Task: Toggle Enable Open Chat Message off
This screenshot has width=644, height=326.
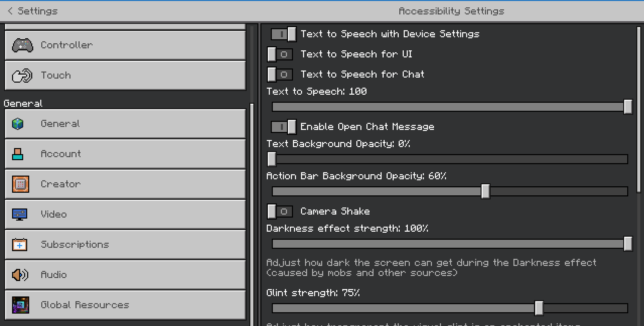Action: (x=284, y=127)
